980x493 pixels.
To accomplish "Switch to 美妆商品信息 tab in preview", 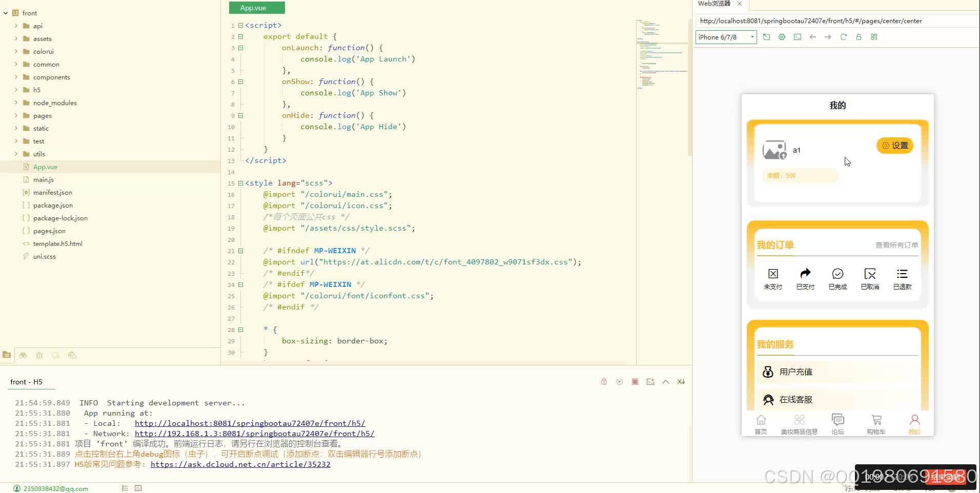I will coord(799,425).
